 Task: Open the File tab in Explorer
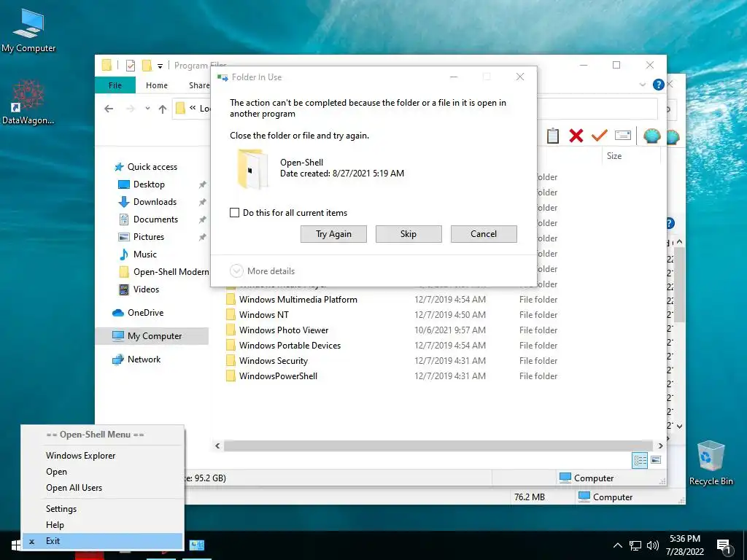[115, 85]
